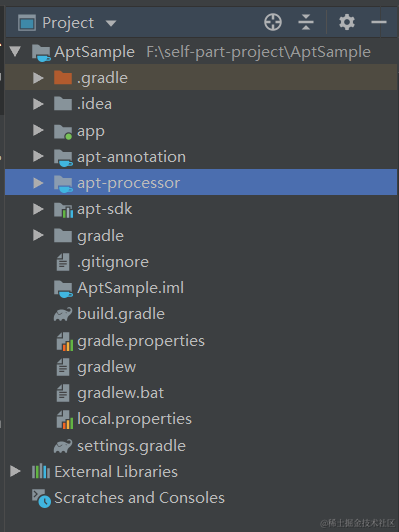Collapse the AptSample root node

(x=15, y=52)
